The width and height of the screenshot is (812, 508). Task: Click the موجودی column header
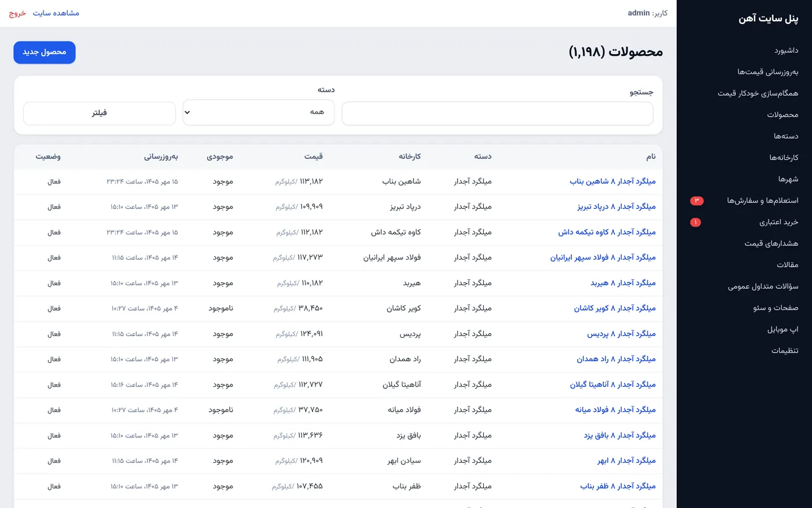click(220, 157)
